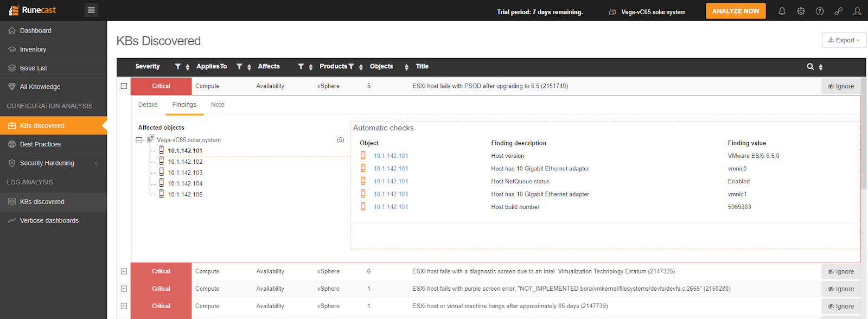Sort by Applies To arrows

pos(249,67)
